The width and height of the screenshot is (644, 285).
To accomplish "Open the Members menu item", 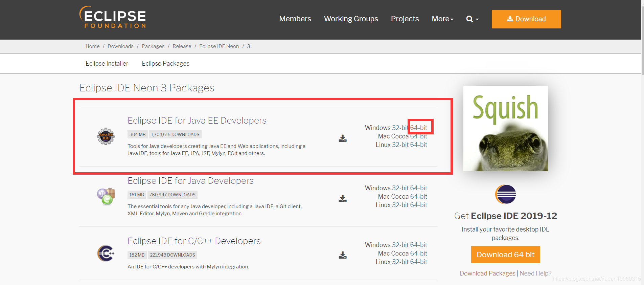I will click(295, 19).
